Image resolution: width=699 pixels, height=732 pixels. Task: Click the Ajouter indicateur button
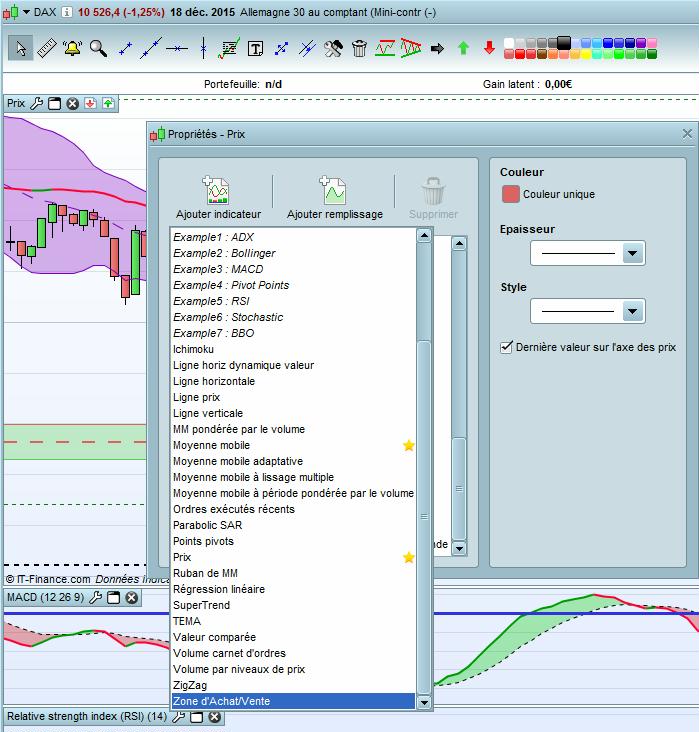click(218, 198)
